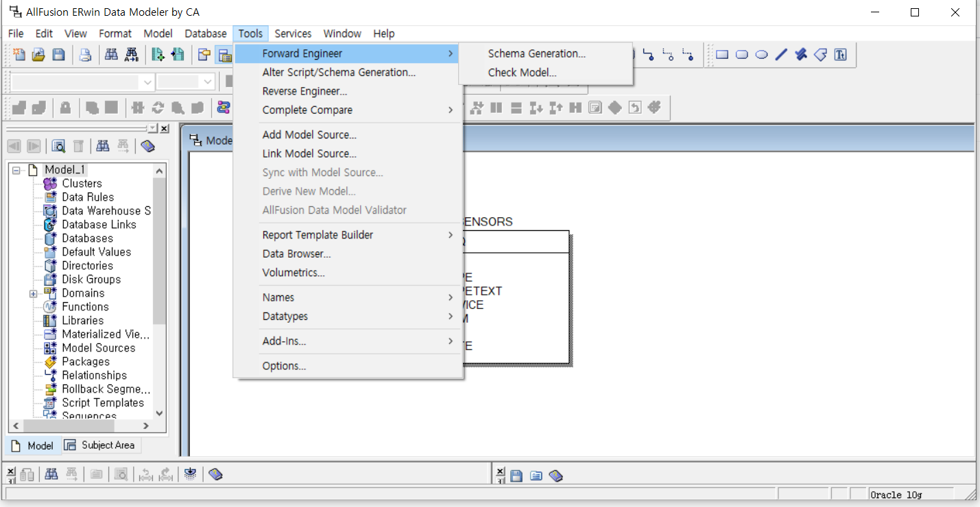Click the Packages icon in model tree
The image size is (980, 507).
50,362
